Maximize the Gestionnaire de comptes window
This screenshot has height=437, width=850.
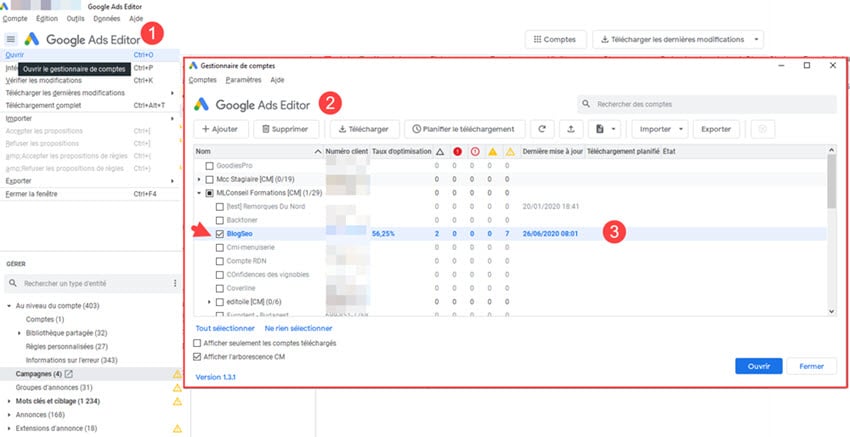[807, 66]
